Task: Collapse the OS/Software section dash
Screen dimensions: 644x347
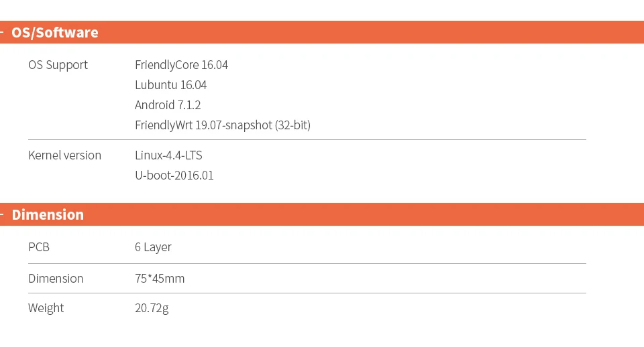Action: 3,33
